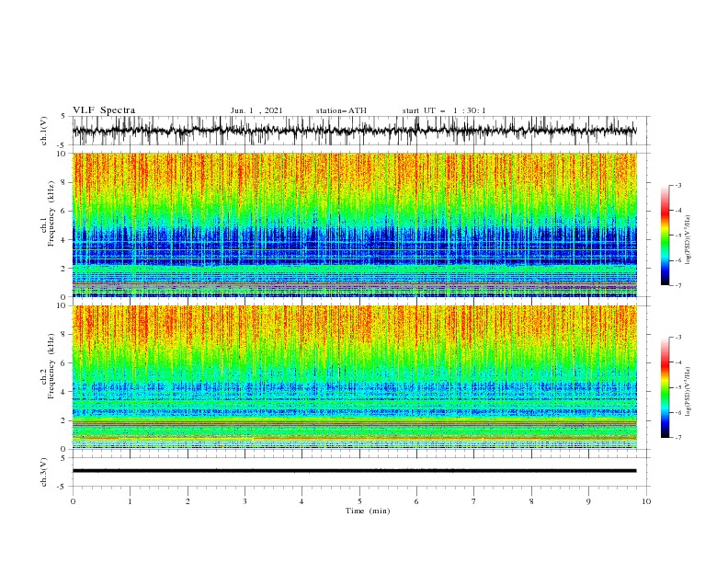Screen dimensions: 728x563
Task: Click time axis tick label "6"
Action: point(416,501)
